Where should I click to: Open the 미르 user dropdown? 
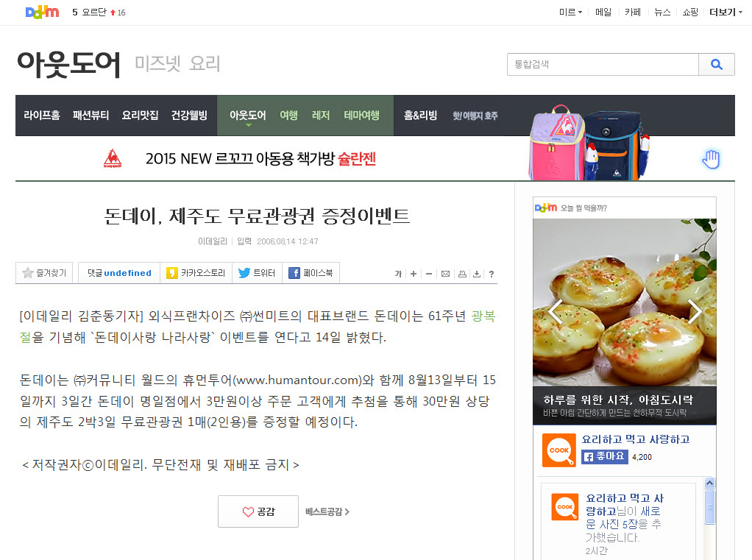point(570,12)
